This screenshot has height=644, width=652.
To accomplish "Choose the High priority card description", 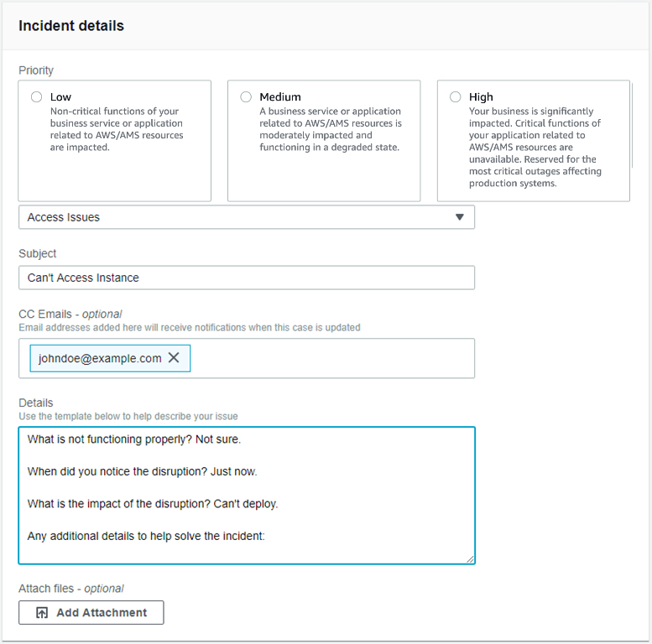I will pyautogui.click(x=535, y=147).
